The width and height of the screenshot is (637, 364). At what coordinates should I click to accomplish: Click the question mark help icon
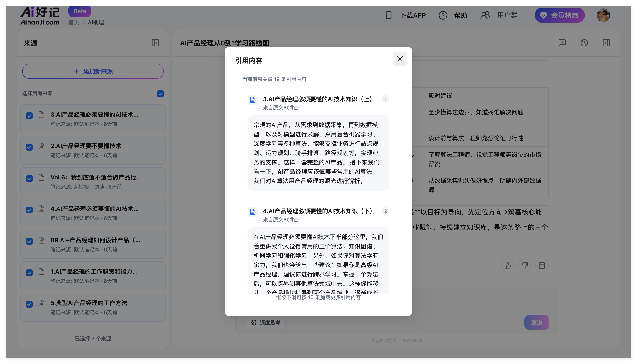(x=443, y=15)
